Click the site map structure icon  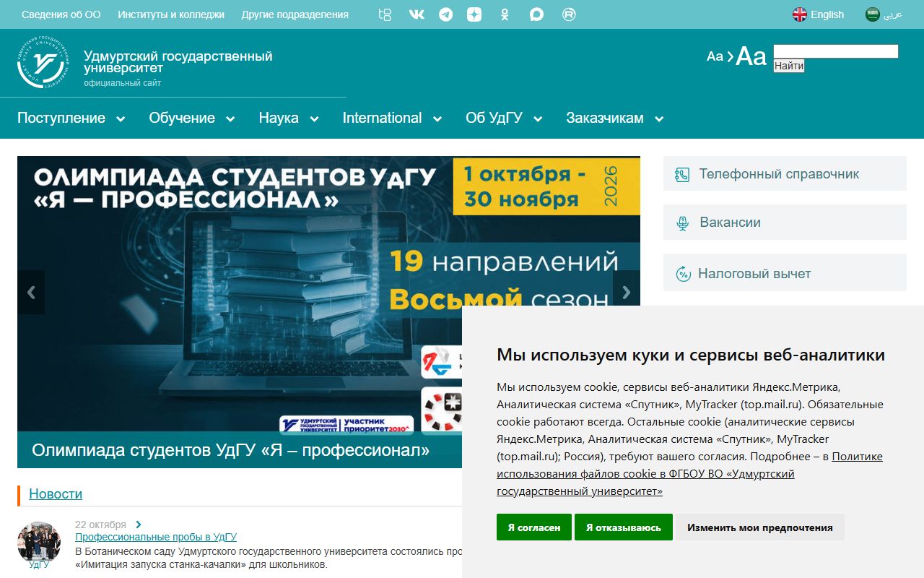pyautogui.click(x=385, y=14)
